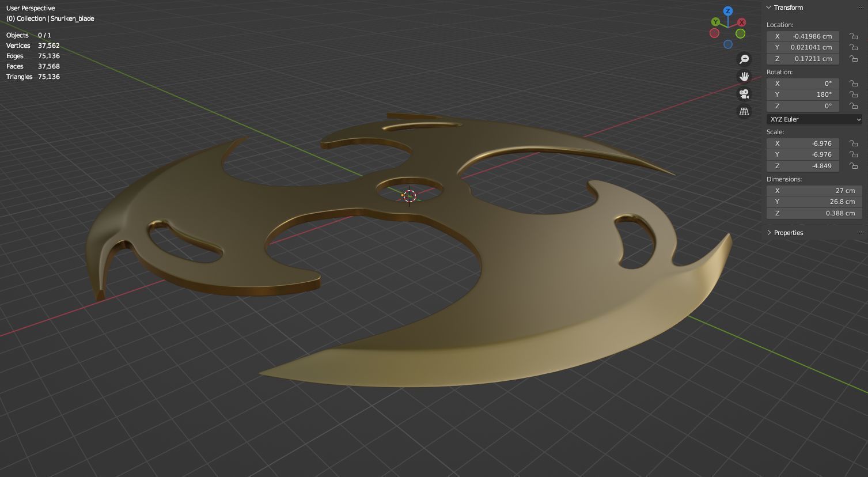
Task: Click the red X axis gizmo ball
Action: coord(741,22)
